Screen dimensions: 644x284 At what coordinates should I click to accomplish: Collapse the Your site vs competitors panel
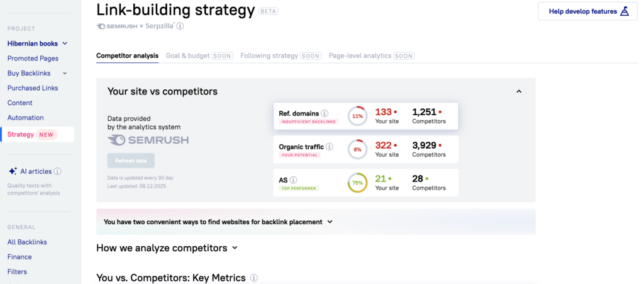pos(519,91)
